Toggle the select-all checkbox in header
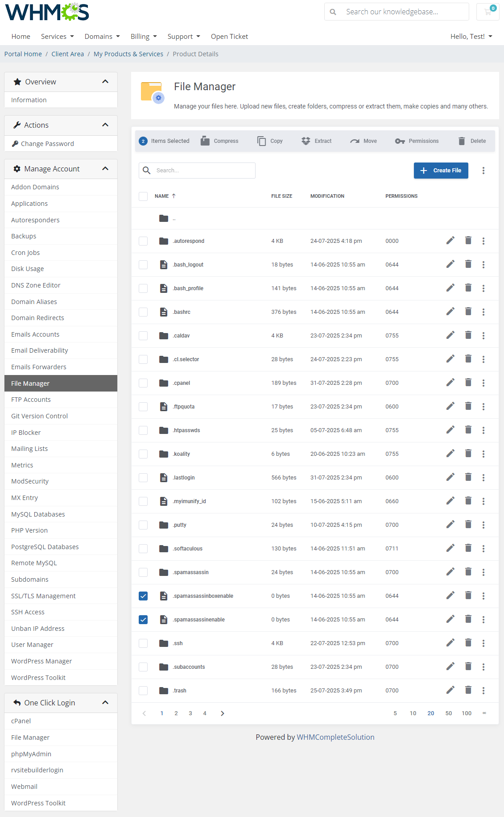 coord(143,196)
